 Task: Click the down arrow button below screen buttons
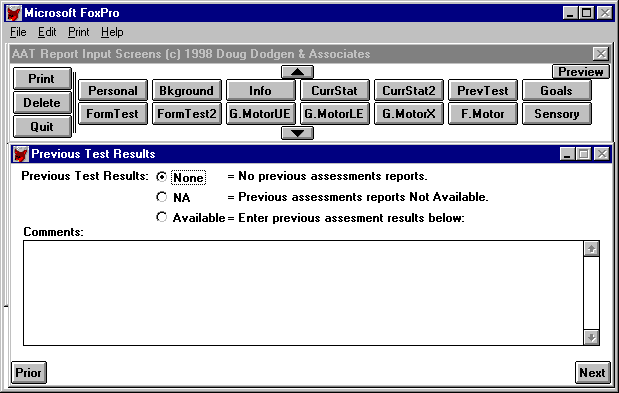[297, 133]
